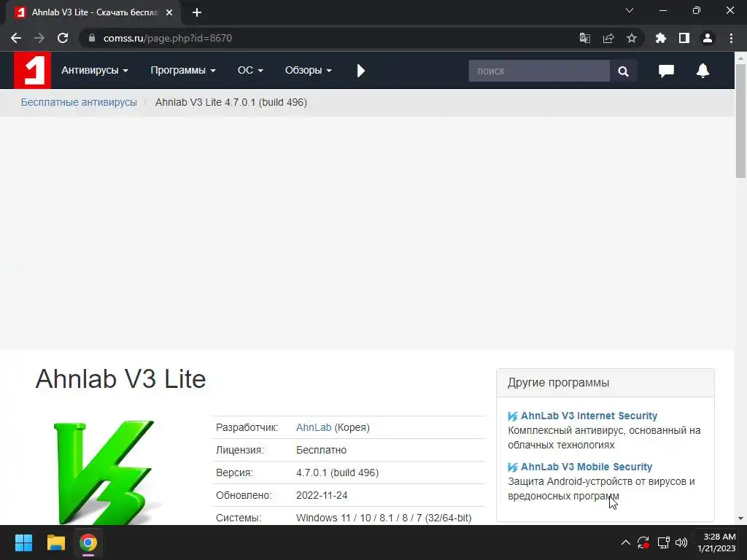Open the tab search chevron in the title bar
This screenshot has height=560, width=747.
click(x=630, y=10)
